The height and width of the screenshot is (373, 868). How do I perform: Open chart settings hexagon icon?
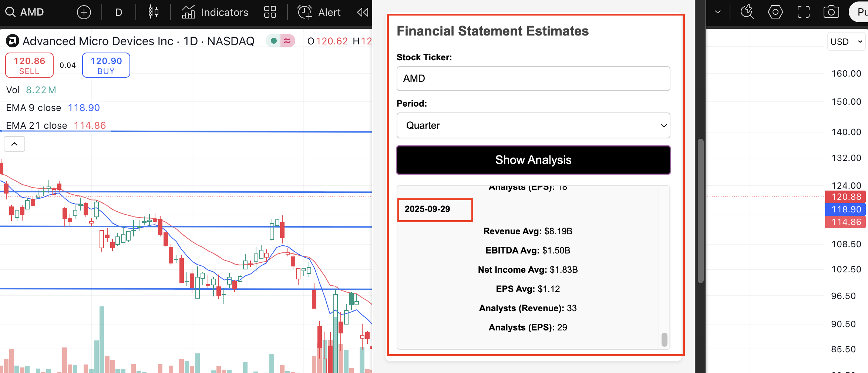tap(775, 12)
